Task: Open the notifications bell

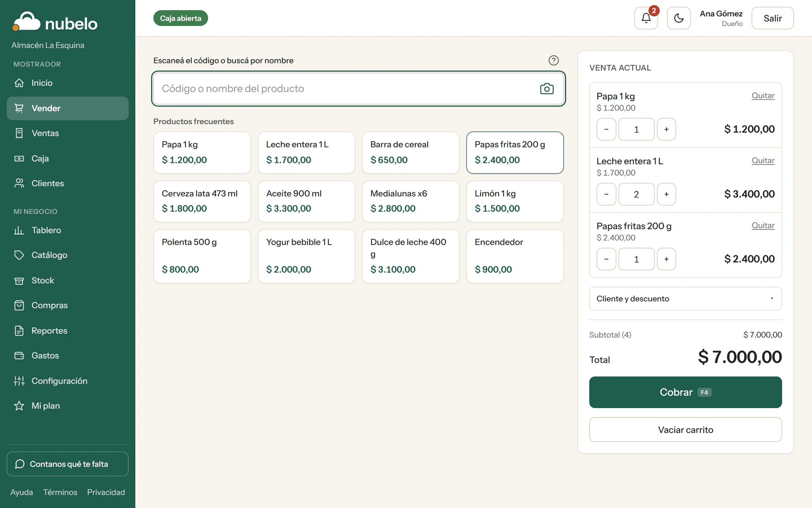Action: 646,18
